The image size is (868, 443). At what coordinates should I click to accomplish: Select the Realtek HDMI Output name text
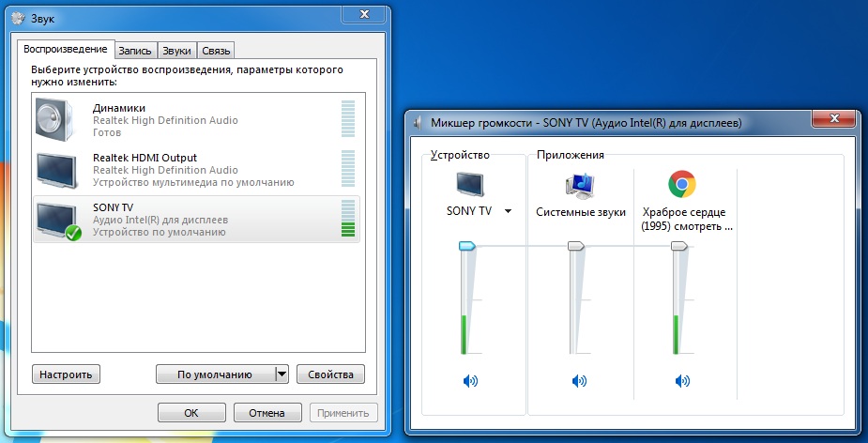tap(145, 158)
